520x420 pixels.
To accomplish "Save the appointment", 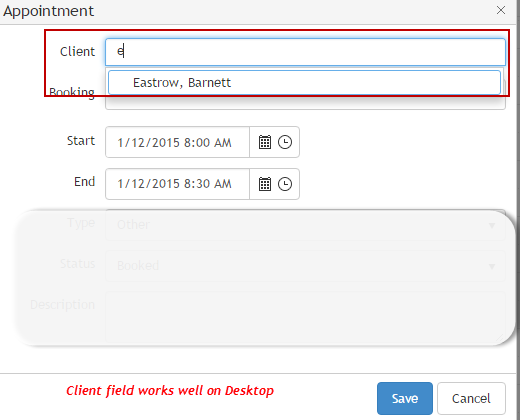I will pos(405,398).
